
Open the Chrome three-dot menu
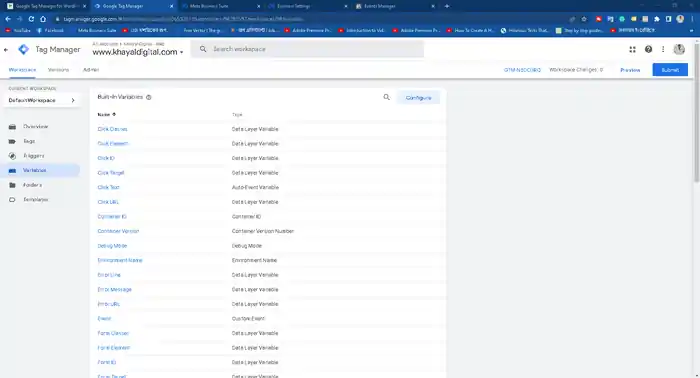click(692, 19)
